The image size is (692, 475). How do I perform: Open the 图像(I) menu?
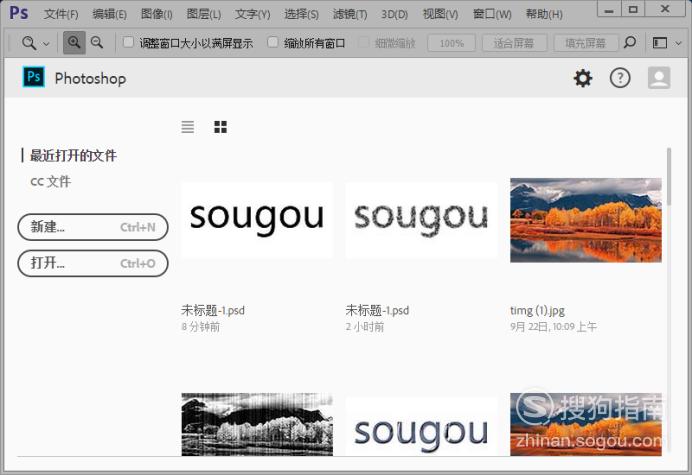pyautogui.click(x=157, y=15)
